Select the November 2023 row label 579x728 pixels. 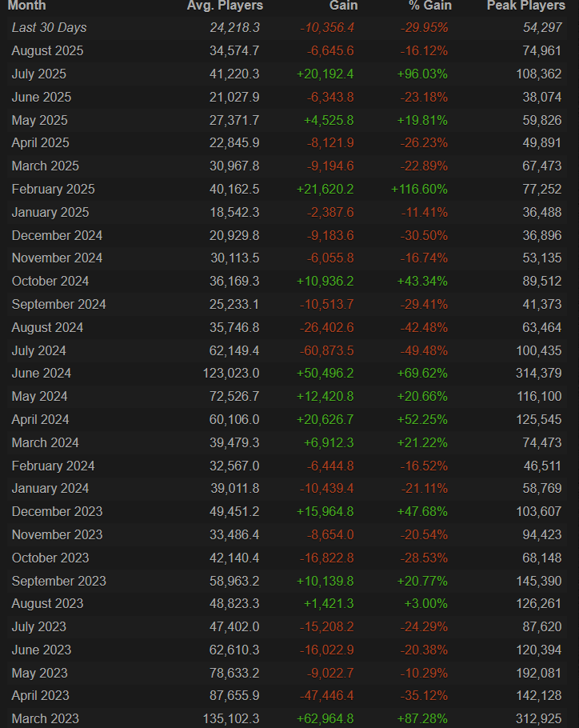[x=57, y=534]
